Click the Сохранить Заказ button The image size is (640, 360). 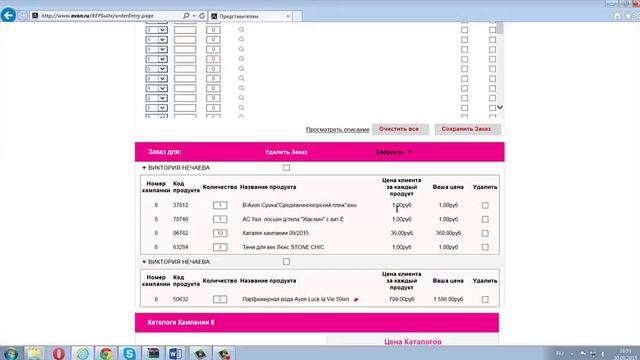(467, 129)
